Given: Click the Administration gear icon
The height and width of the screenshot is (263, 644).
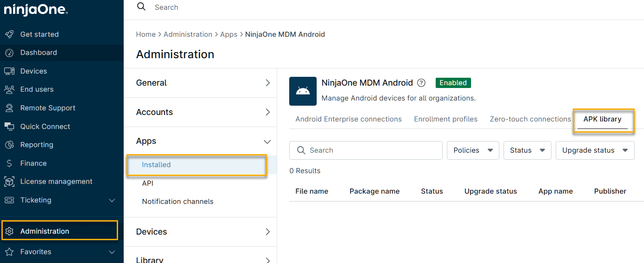Looking at the screenshot, I should pyautogui.click(x=9, y=231).
